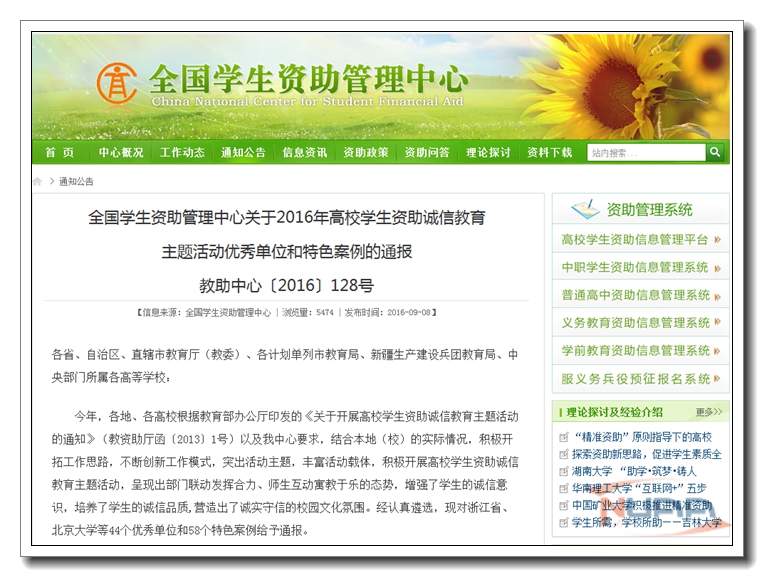Expand the 更多>> link in 理论探讨 panel

pyautogui.click(x=708, y=411)
